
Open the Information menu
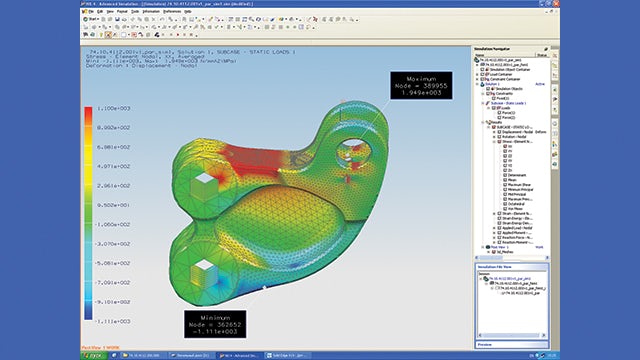coord(151,12)
